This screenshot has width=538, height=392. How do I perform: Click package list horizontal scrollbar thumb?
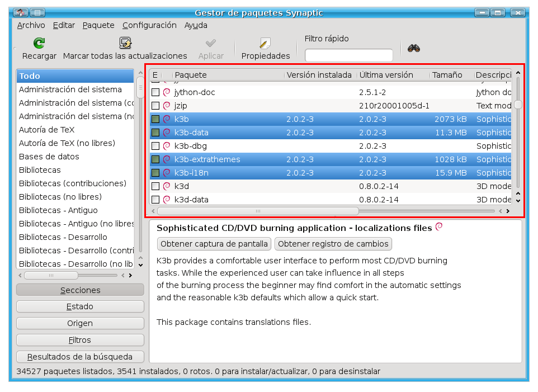[258, 211]
